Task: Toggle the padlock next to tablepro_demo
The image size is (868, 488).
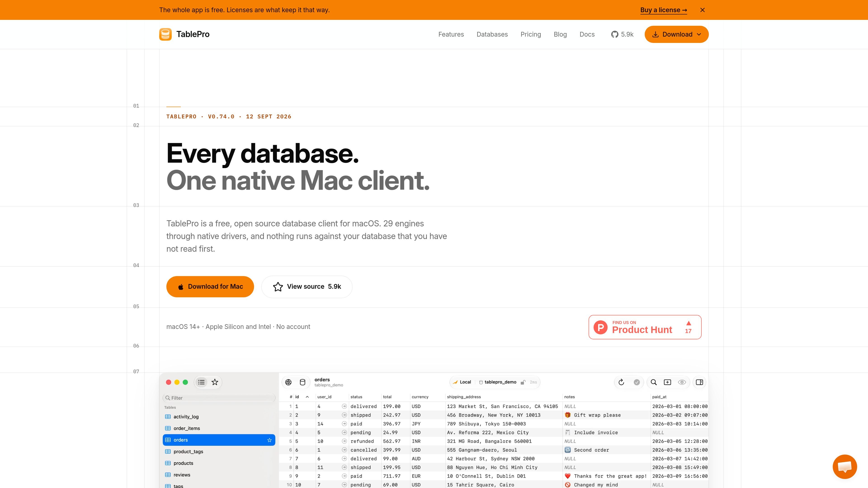Action: pos(523,382)
